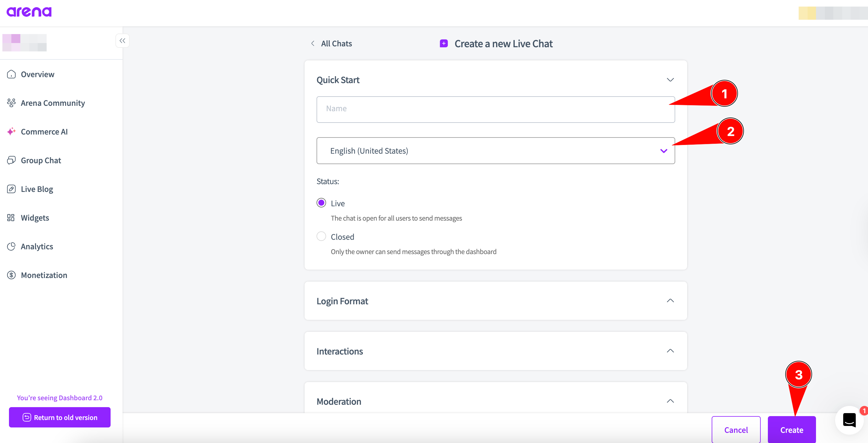Image resolution: width=868 pixels, height=443 pixels.
Task: Click the Arena Community people icon
Action: [x=11, y=103]
